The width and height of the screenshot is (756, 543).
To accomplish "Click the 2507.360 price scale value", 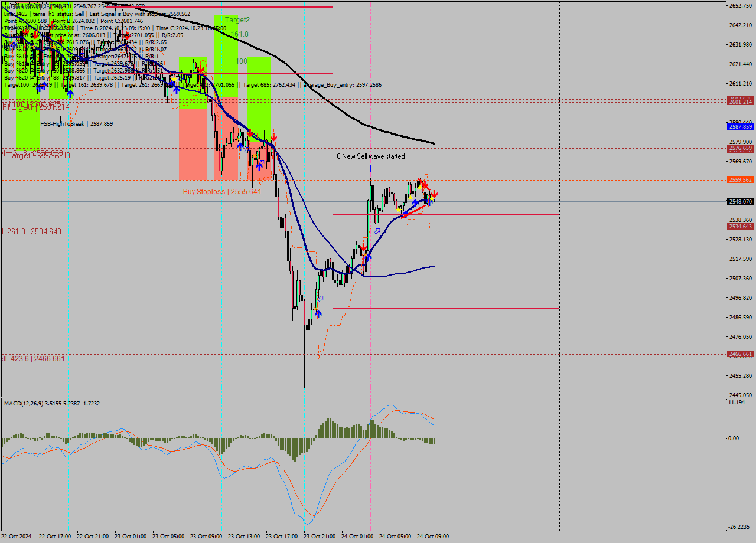I will point(741,278).
